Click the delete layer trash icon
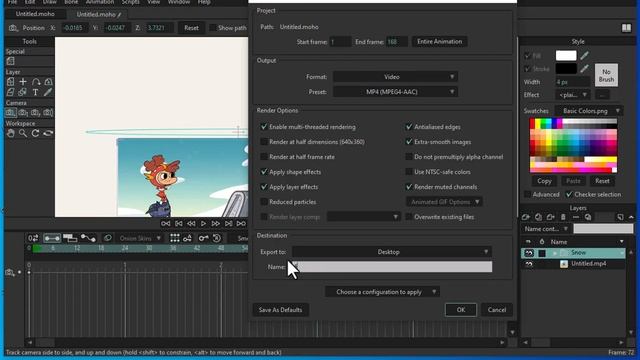This screenshot has height=360, width=640. click(563, 217)
